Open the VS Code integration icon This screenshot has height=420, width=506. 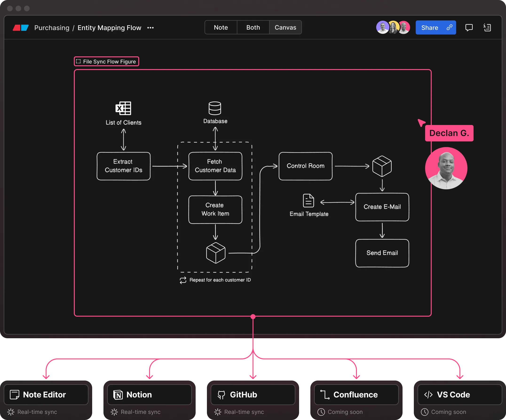(428, 394)
